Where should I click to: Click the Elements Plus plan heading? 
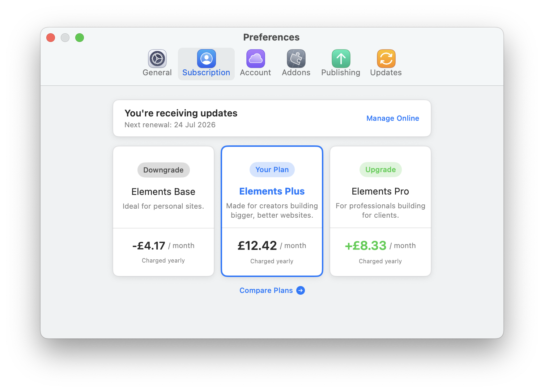(272, 191)
